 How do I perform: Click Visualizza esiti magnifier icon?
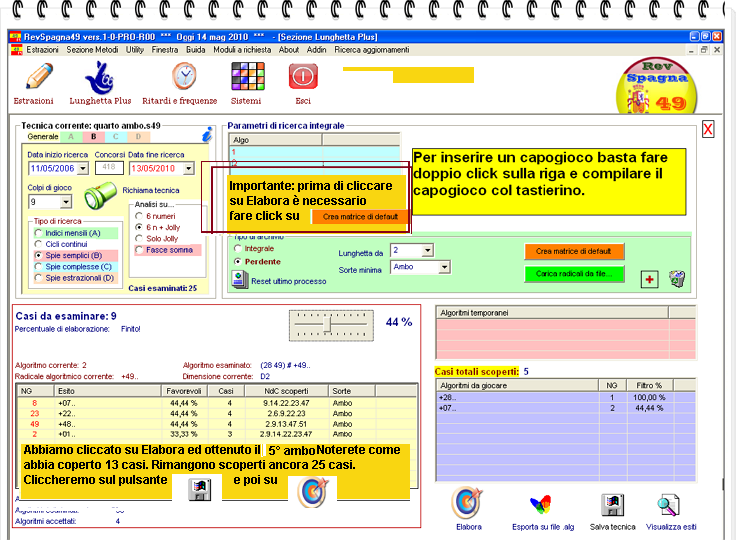click(668, 505)
